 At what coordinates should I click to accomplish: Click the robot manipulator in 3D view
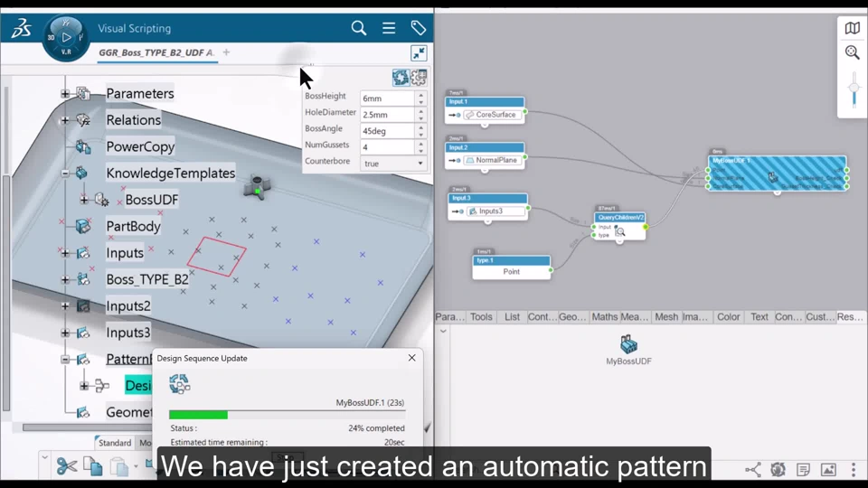[257, 188]
